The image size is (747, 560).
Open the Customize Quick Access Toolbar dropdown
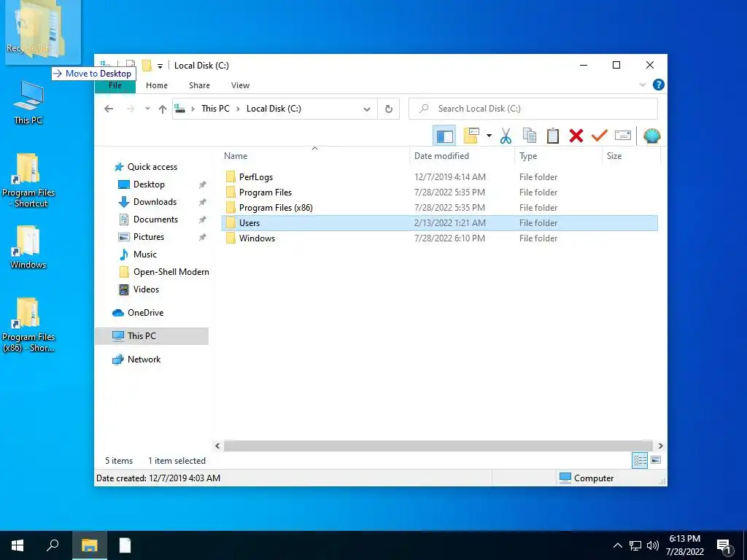coord(160,66)
